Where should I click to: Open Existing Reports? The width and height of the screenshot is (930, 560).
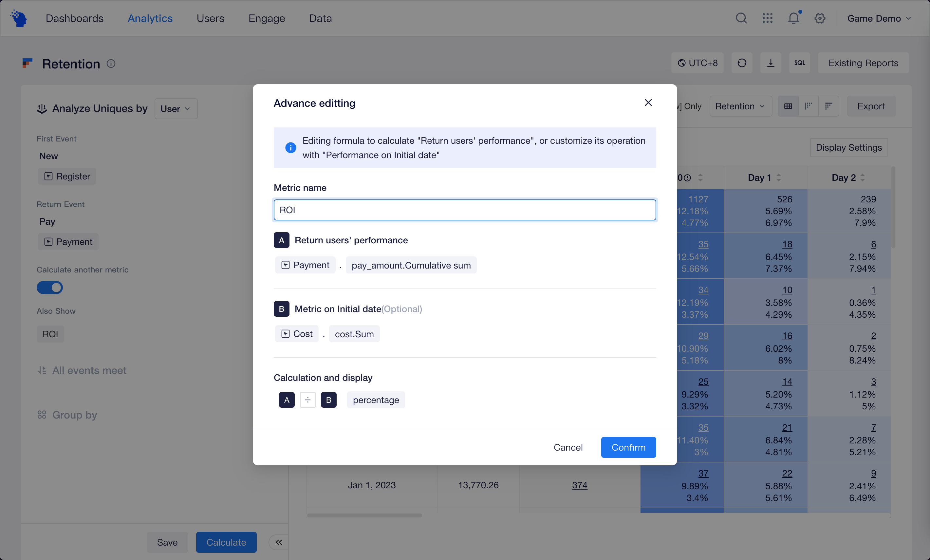click(863, 63)
